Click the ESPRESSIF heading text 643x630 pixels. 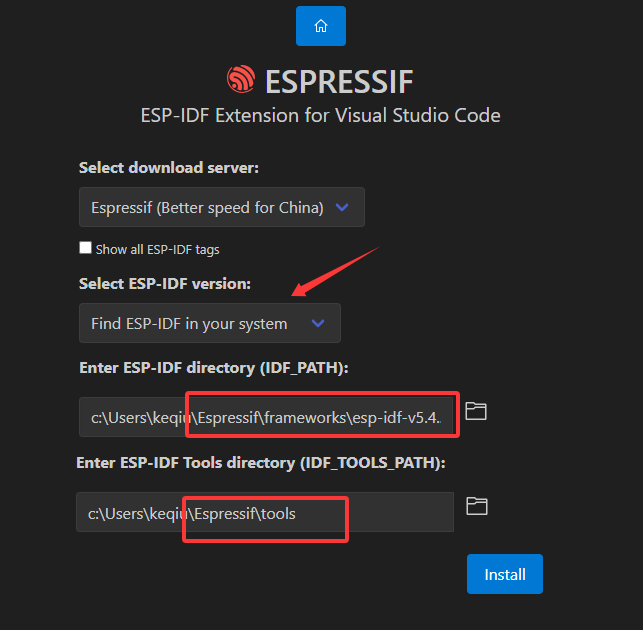(x=338, y=81)
